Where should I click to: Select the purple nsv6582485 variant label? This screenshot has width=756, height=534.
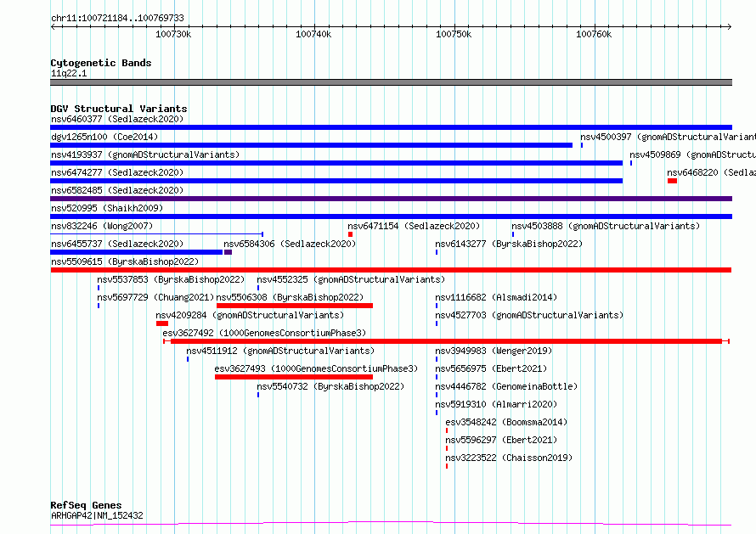(117, 190)
